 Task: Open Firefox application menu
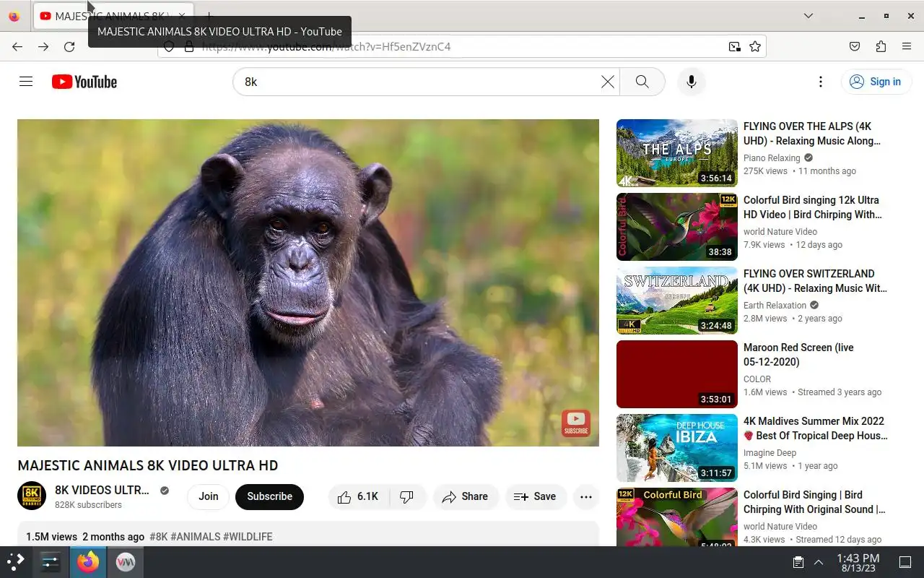pyautogui.click(x=907, y=47)
